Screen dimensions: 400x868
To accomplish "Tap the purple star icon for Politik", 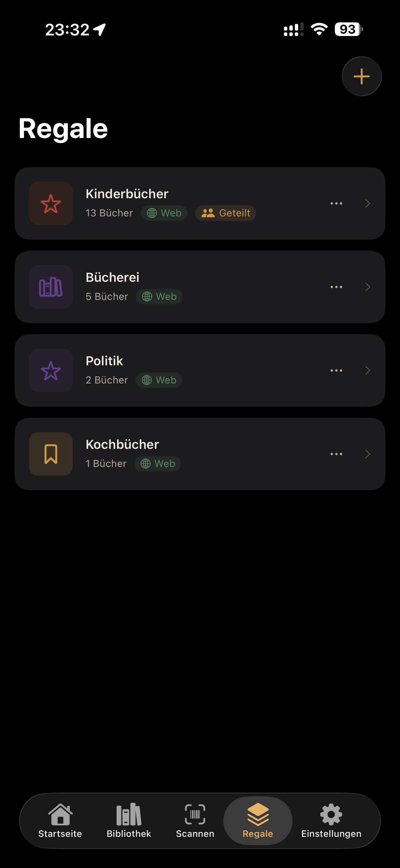I will pyautogui.click(x=51, y=371).
